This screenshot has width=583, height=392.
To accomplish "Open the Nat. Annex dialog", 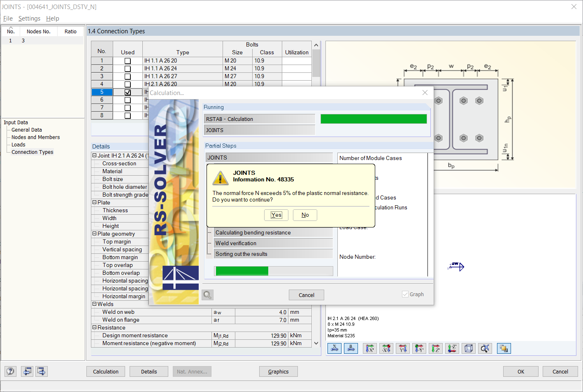I will [x=192, y=371].
